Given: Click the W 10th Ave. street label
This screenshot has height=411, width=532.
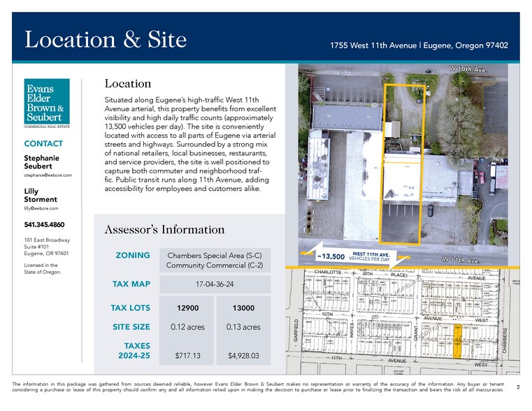Looking at the screenshot, I should [x=466, y=70].
